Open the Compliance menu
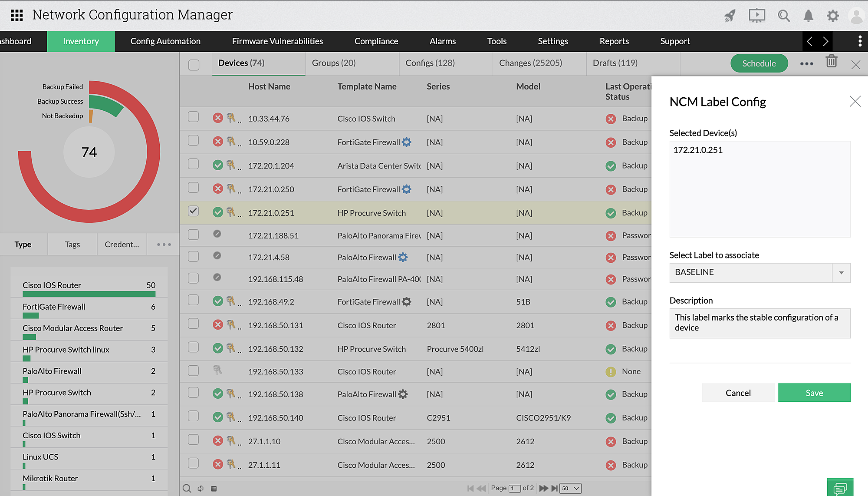This screenshot has height=496, width=868. coord(376,41)
